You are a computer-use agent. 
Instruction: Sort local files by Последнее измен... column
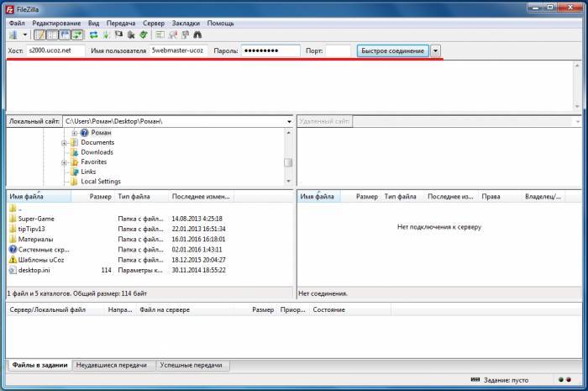[202, 197]
